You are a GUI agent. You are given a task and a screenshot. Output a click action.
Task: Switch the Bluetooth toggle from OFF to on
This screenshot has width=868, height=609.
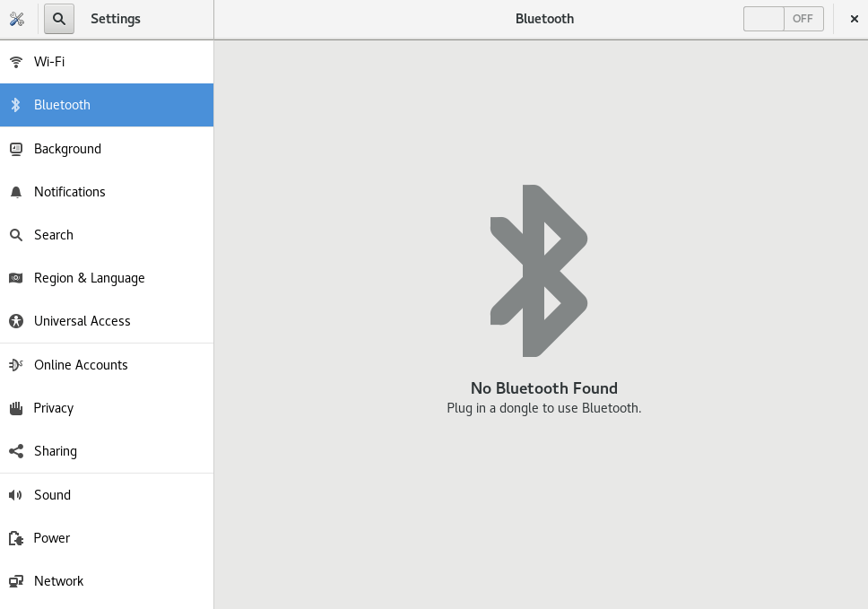[783, 18]
